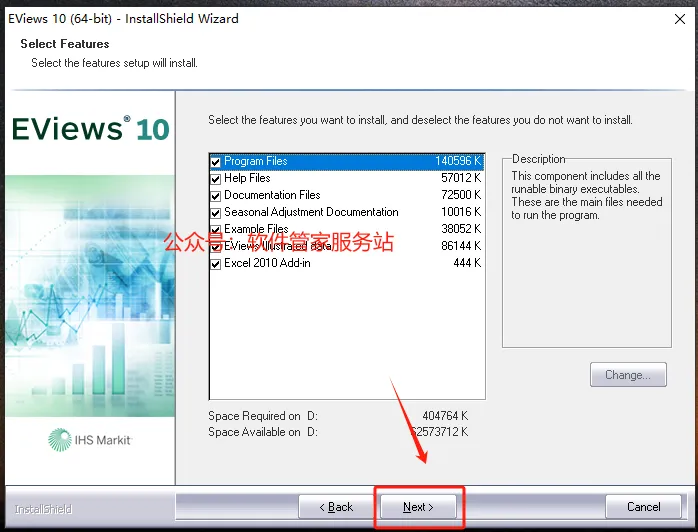Uncheck the Program Files checkbox
Viewport: 698px width, 532px height.
215,162
